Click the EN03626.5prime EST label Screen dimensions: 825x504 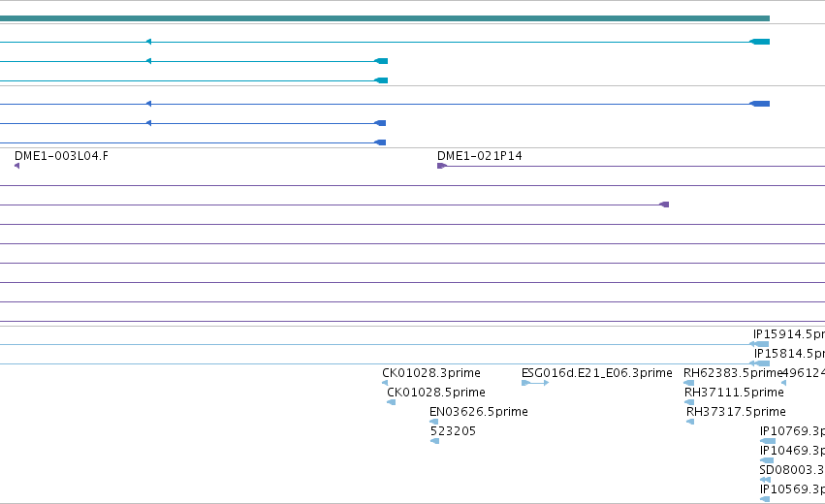(x=478, y=412)
